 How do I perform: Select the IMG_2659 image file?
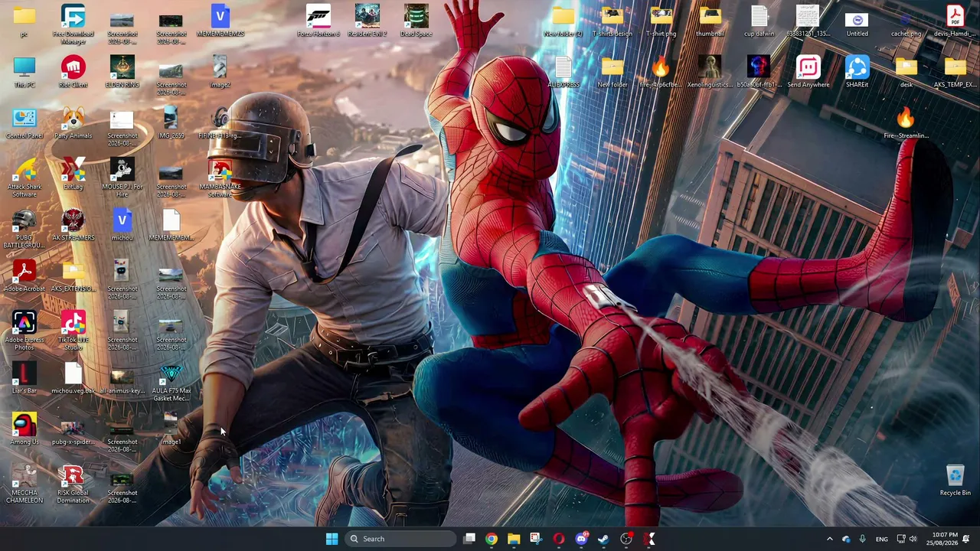(x=171, y=124)
